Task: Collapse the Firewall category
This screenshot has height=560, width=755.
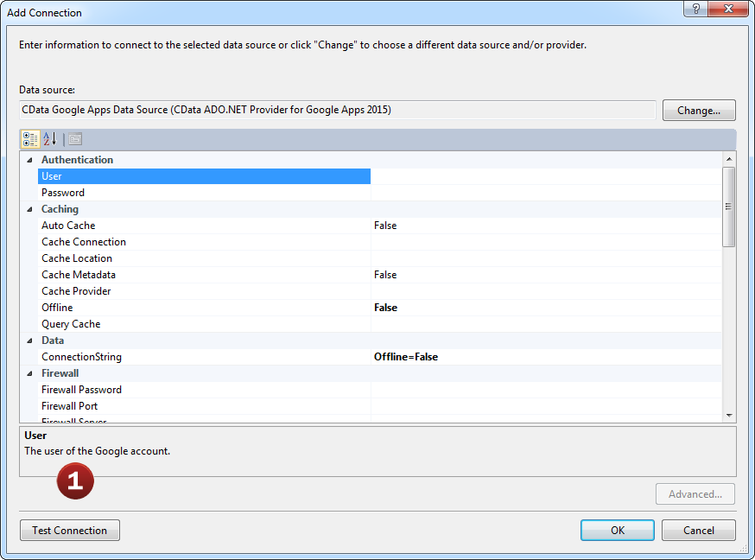Action: [29, 373]
